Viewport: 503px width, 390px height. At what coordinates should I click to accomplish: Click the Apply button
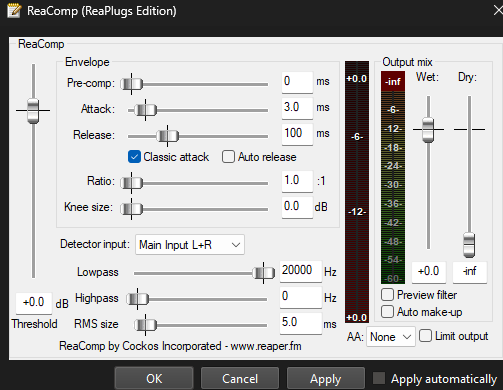coord(326,379)
